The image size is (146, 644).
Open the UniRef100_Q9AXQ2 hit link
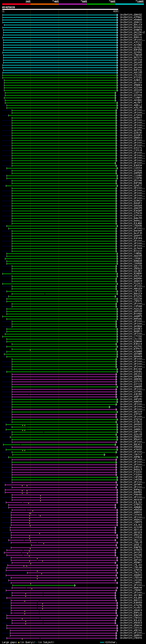(131, 15)
